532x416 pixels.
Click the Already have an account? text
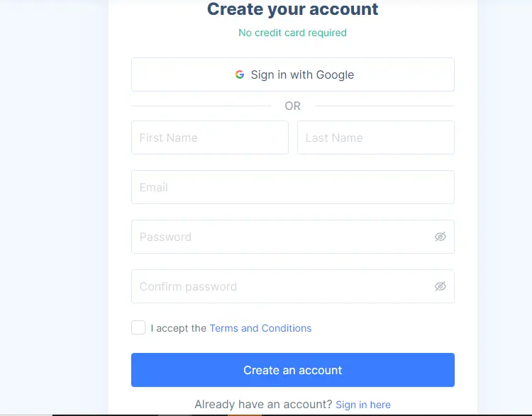pyautogui.click(x=263, y=405)
